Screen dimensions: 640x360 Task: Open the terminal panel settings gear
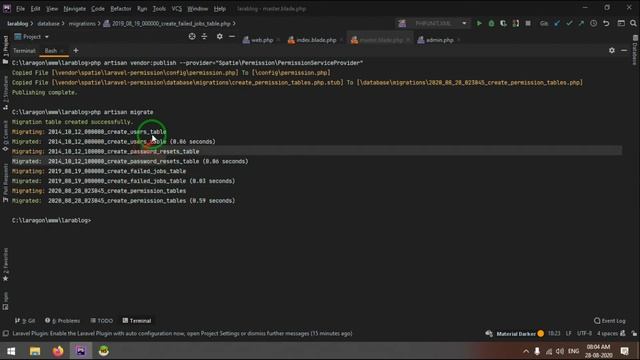coord(611,50)
